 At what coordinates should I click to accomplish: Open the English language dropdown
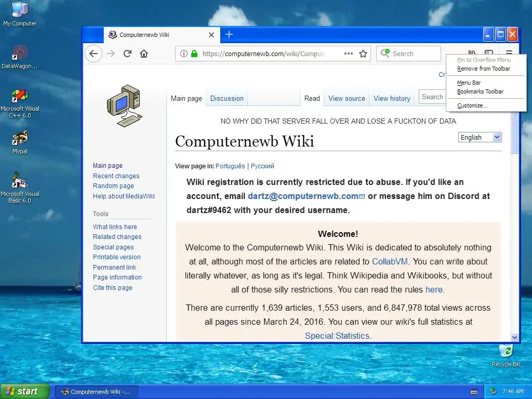click(x=480, y=137)
